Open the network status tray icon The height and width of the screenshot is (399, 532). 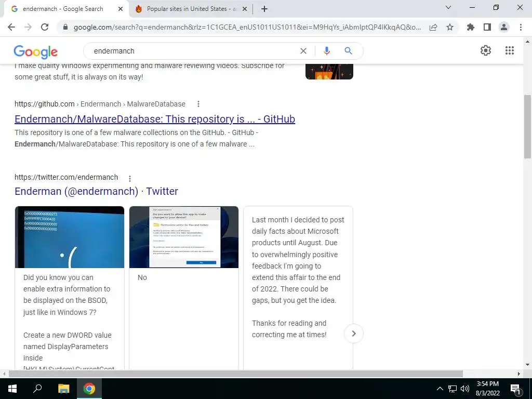click(x=453, y=389)
